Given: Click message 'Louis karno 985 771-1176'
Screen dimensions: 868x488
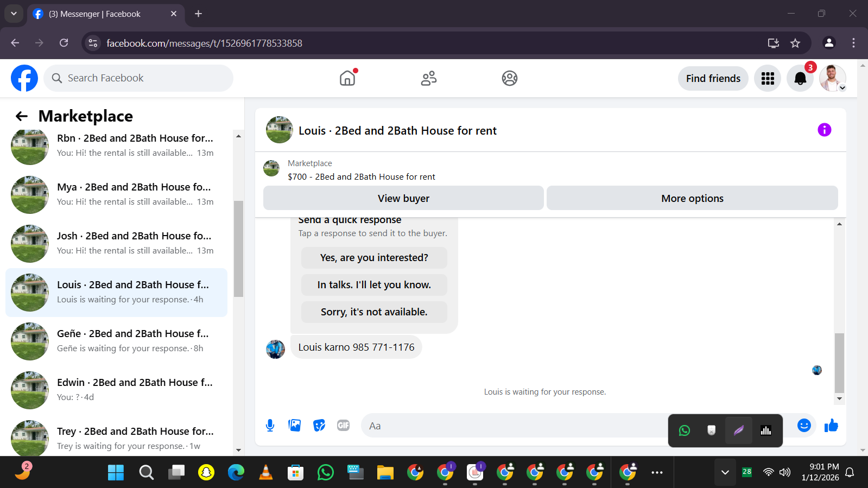Looking at the screenshot, I should [356, 347].
